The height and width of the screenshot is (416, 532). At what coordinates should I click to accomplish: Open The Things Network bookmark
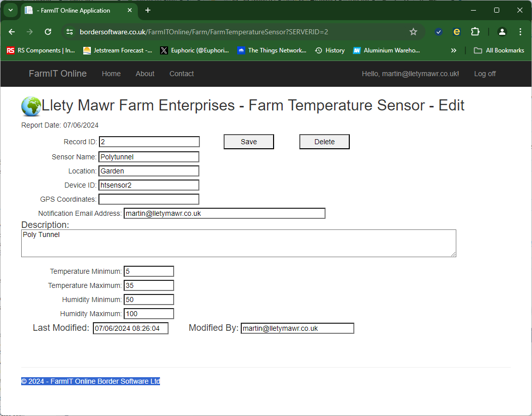pyautogui.click(x=272, y=50)
